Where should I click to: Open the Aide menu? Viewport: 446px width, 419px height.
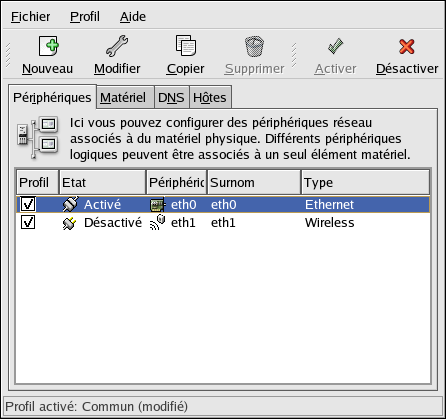(133, 17)
